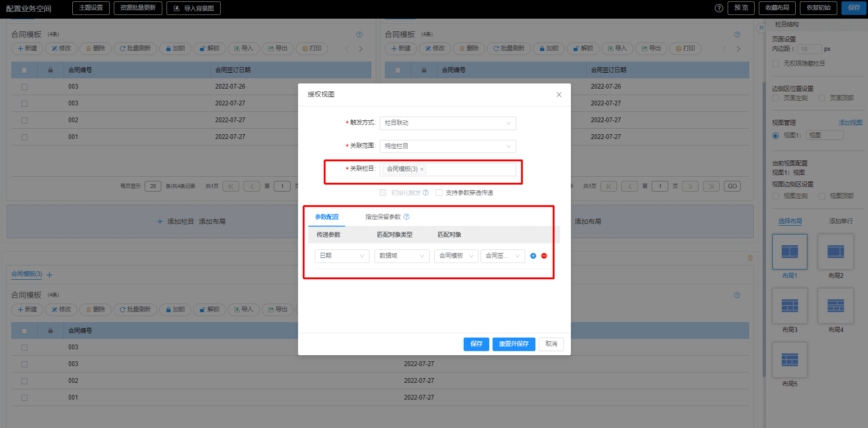Click 主题设置 in top bar
868x428 pixels.
click(x=91, y=8)
